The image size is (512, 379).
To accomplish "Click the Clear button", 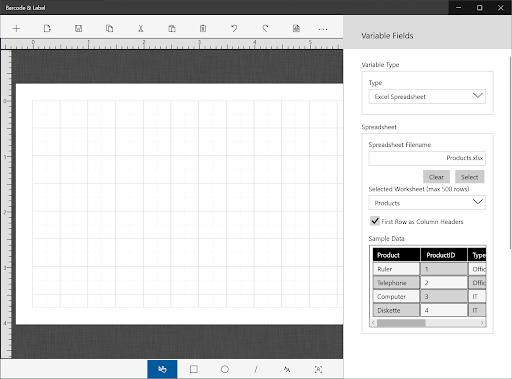I will click(x=436, y=177).
